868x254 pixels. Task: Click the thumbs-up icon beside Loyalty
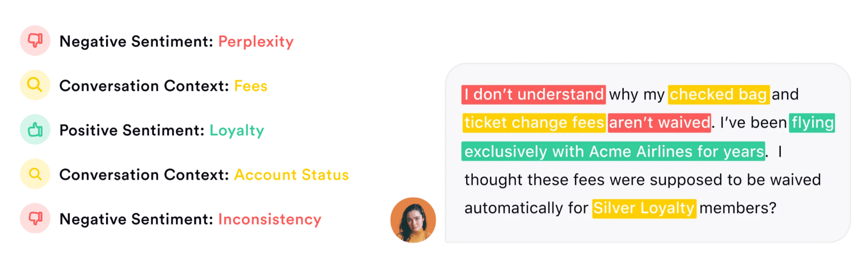click(x=35, y=129)
